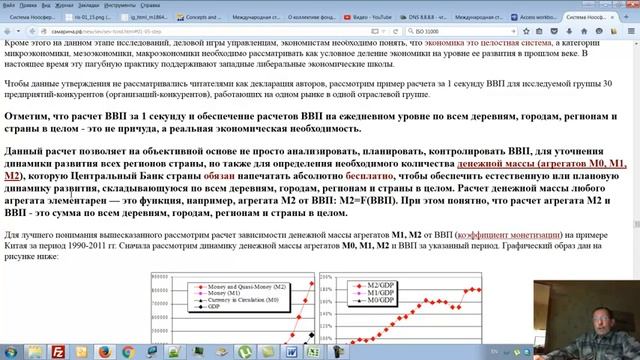Toggle reader view in the address bar
Screen dimensions: 640x360
click(x=375, y=31)
